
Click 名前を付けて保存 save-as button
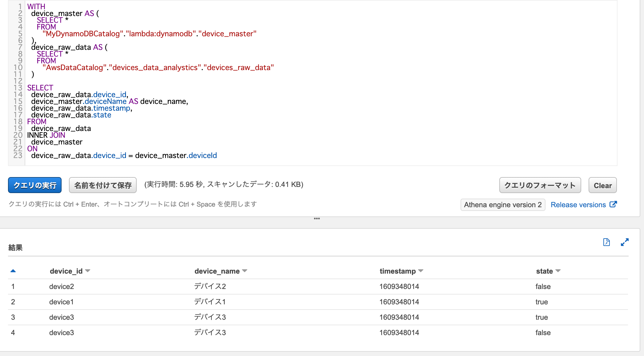pos(103,185)
